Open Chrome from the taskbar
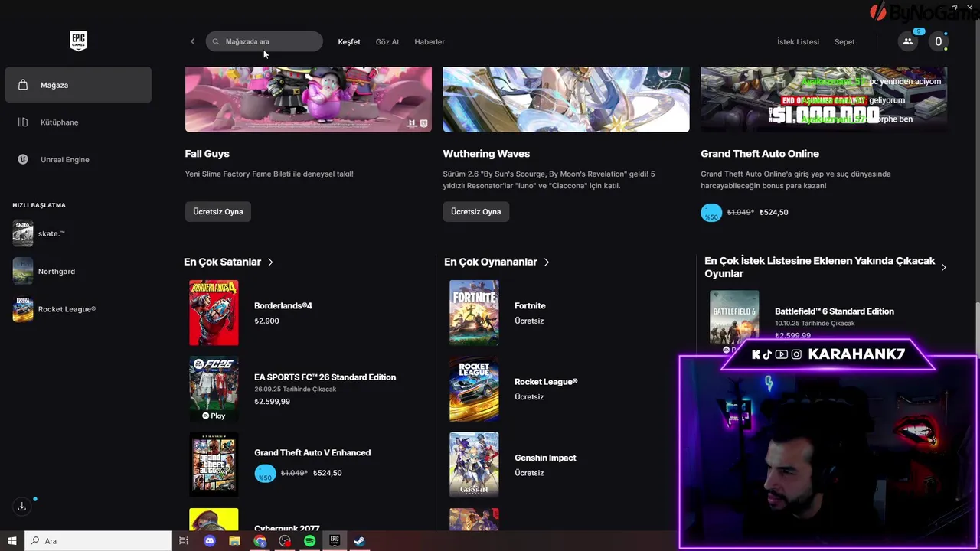980x551 pixels. click(260, 541)
